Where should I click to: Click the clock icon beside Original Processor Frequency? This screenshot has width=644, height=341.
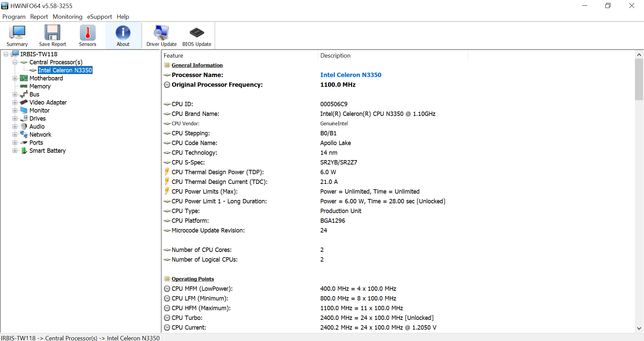[x=167, y=84]
